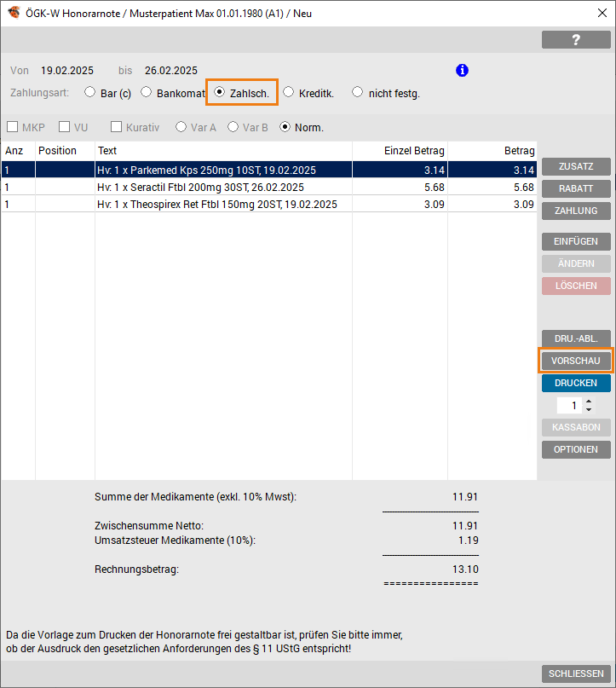616x688 pixels.
Task: Close the Honorarnote window with X
Action: (x=602, y=13)
